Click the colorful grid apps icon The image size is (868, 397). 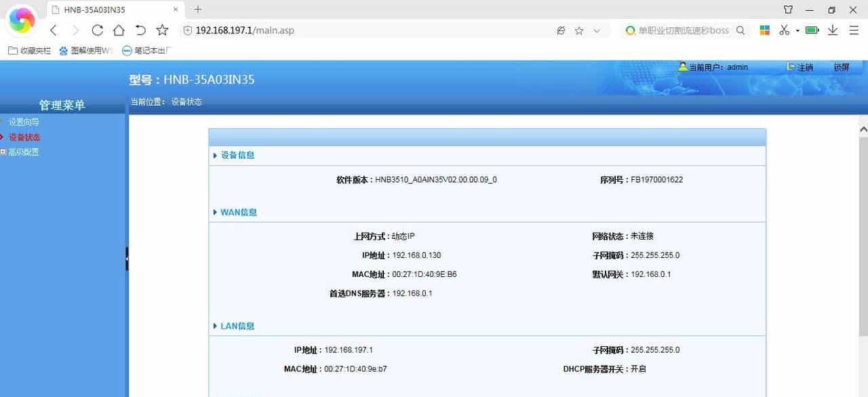(x=764, y=31)
